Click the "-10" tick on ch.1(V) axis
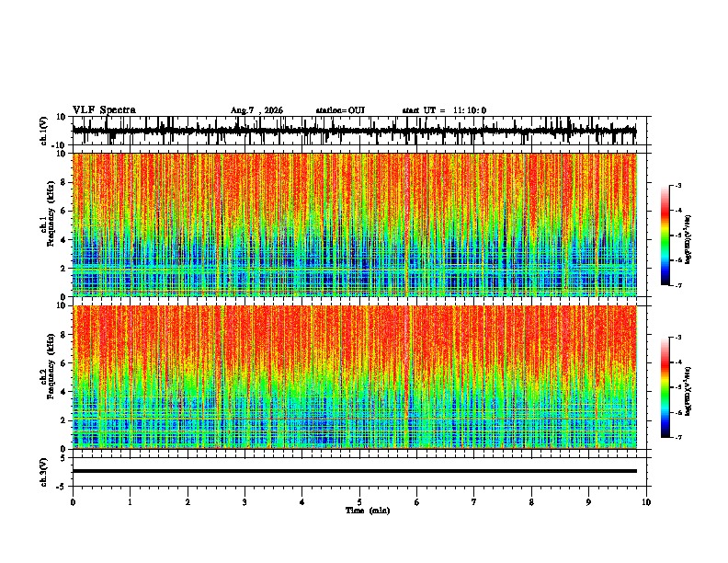The image size is (728, 563). [x=60, y=145]
